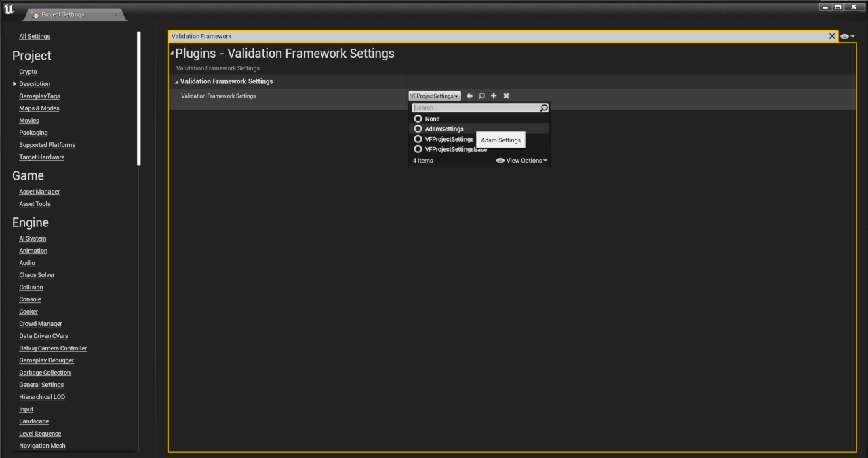
Task: Clear the Validation Framework Settings class with X icon
Action: 506,96
